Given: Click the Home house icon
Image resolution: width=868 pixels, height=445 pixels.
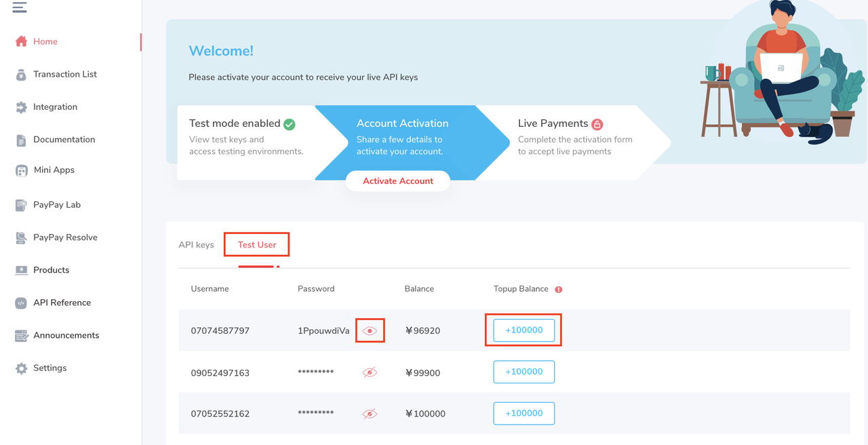Looking at the screenshot, I should click(21, 41).
